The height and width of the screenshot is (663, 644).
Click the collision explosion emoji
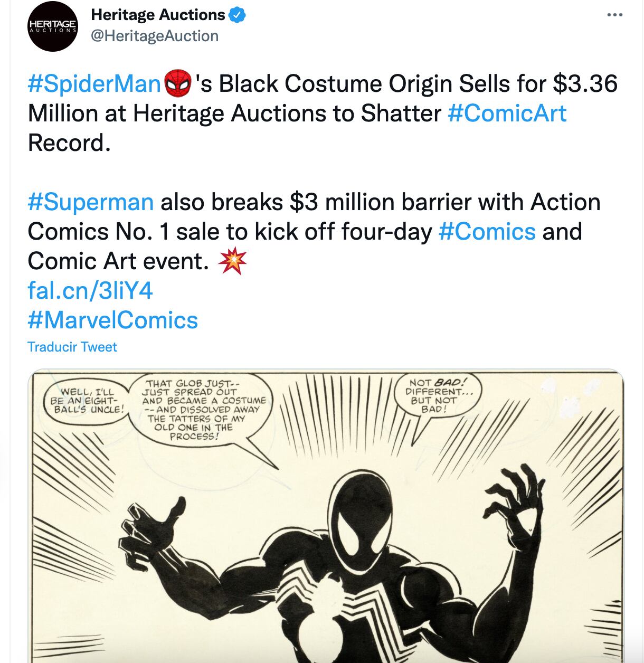pyautogui.click(x=232, y=261)
